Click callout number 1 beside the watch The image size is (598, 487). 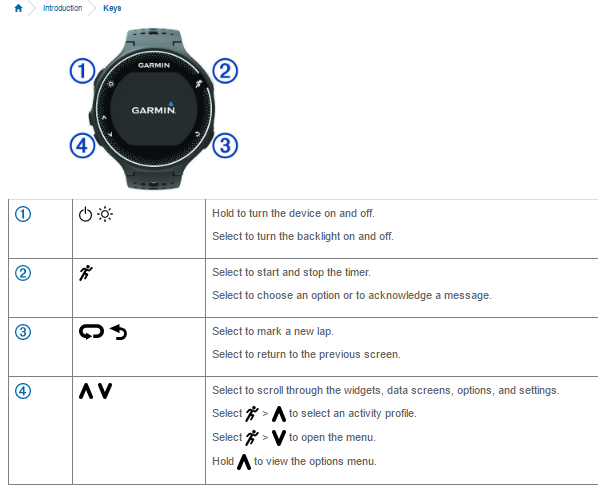(x=82, y=71)
